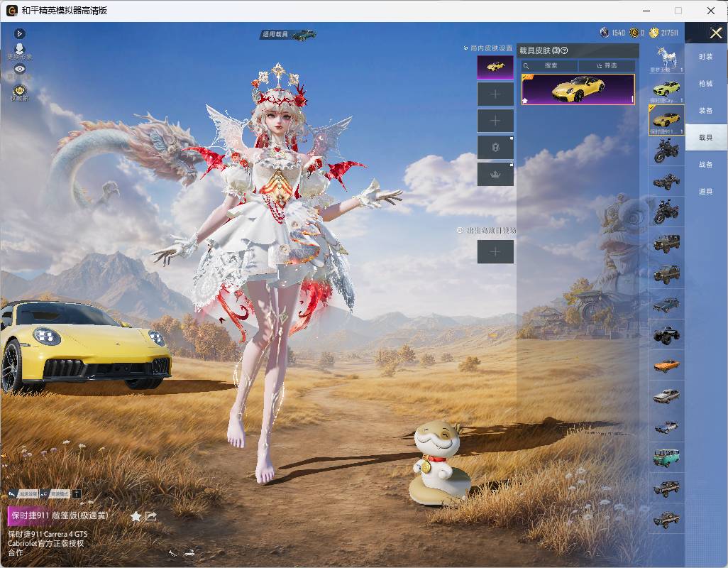Open the 筛选 filter options

tap(607, 65)
